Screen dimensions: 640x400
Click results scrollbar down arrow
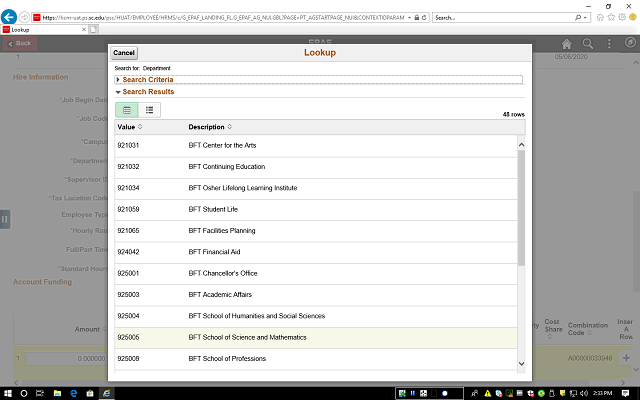521,364
